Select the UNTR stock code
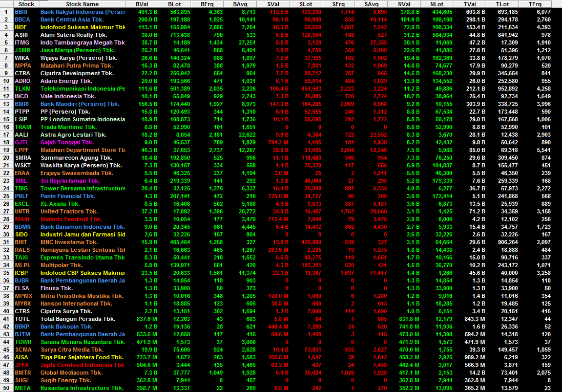Viewport: 562px width, 392px height. 22,211
